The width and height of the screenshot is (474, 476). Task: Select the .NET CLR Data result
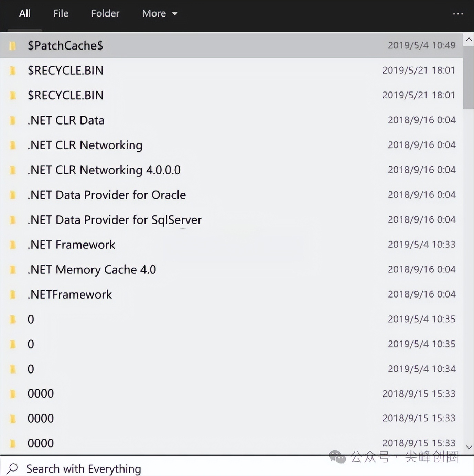point(231,120)
